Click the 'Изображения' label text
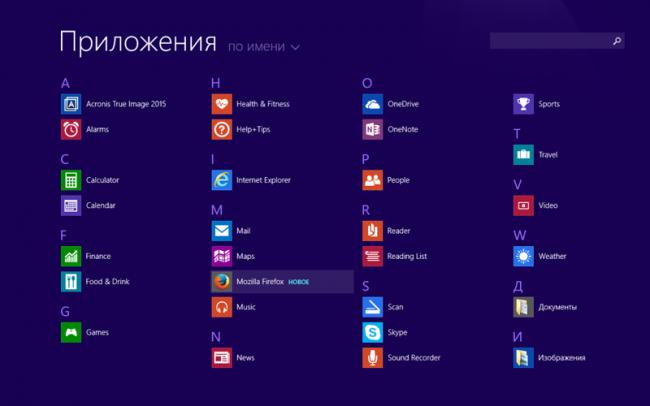 pos(561,357)
